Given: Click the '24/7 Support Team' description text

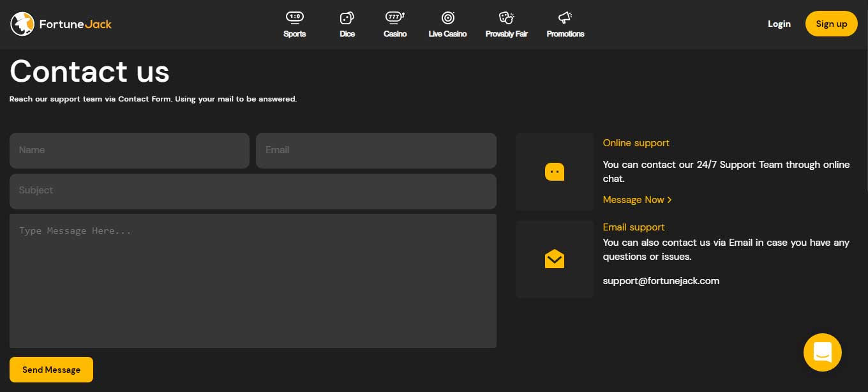Looking at the screenshot, I should pyautogui.click(x=726, y=172).
